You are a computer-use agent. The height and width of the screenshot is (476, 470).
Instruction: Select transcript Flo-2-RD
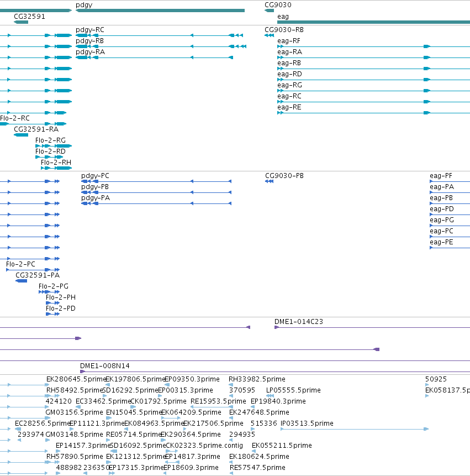click(x=49, y=157)
